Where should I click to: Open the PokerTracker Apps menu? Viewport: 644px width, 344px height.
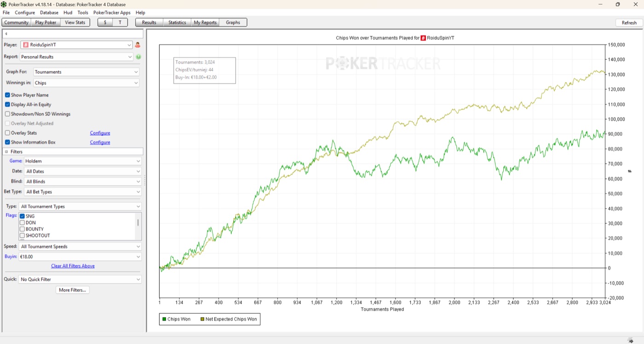(112, 13)
